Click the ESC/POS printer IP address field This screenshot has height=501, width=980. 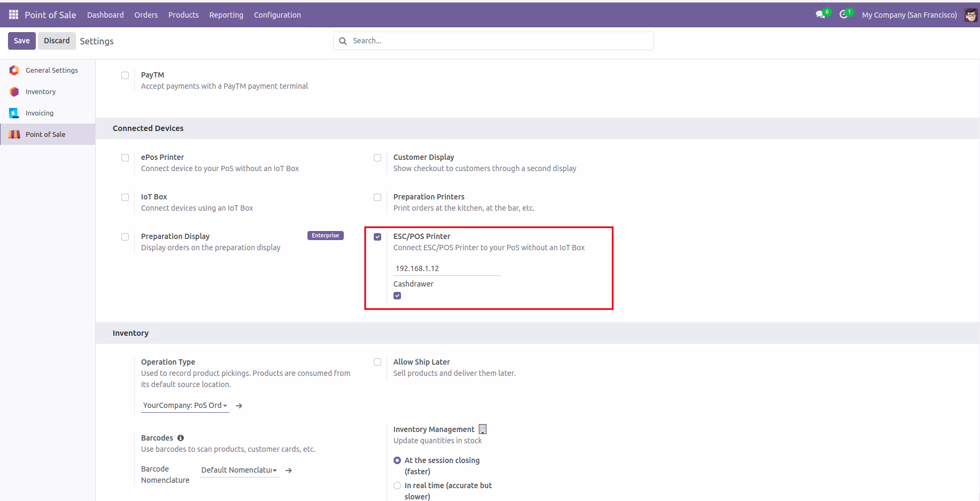447,268
